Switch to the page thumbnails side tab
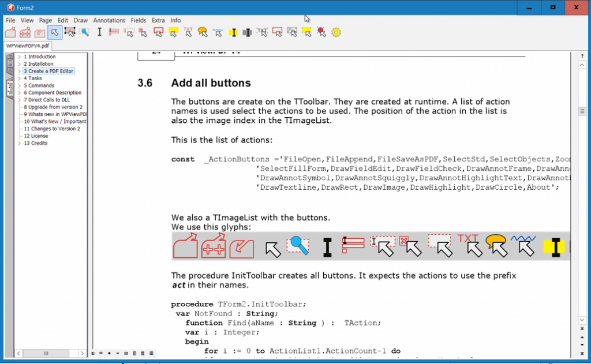The image size is (591, 364). pyautogui.click(x=10, y=66)
